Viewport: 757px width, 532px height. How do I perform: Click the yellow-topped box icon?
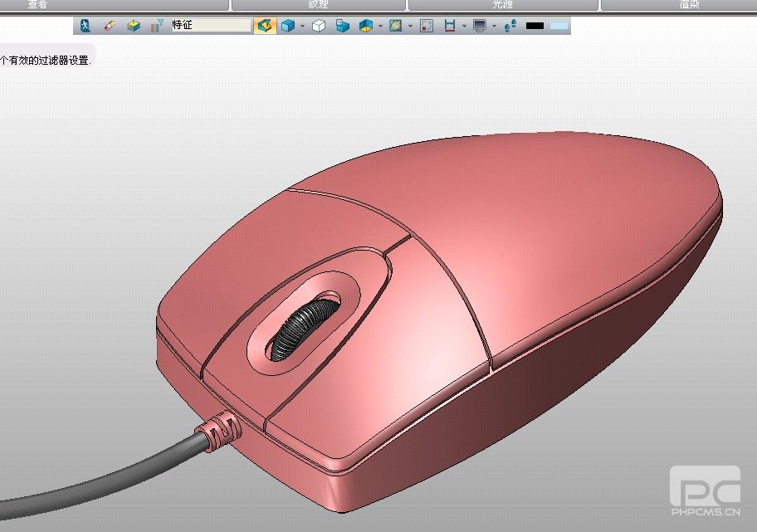coord(133,26)
